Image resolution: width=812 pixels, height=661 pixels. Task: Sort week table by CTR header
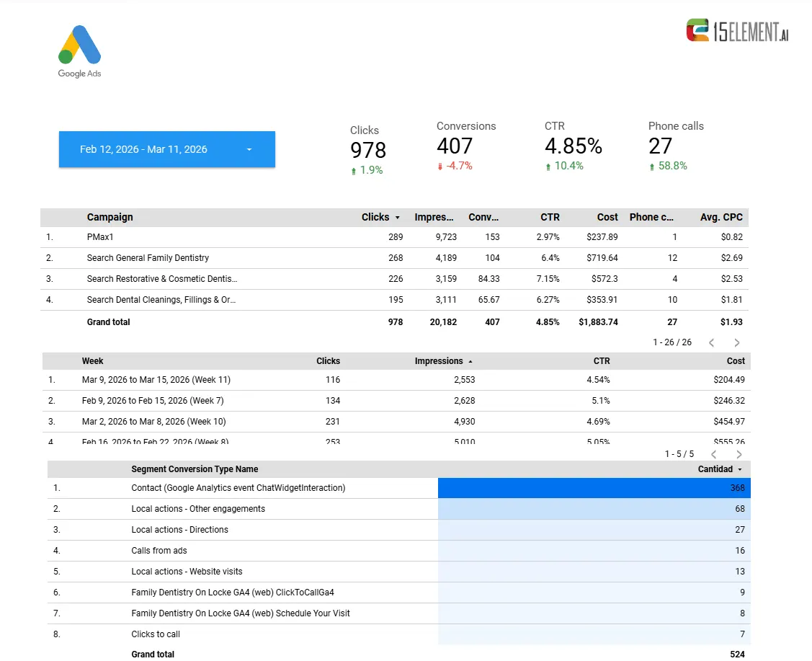(601, 361)
